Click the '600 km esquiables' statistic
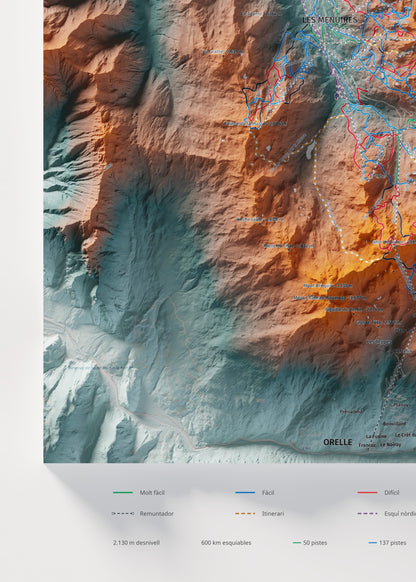Image resolution: width=416 pixels, height=582 pixels. pos(226,543)
